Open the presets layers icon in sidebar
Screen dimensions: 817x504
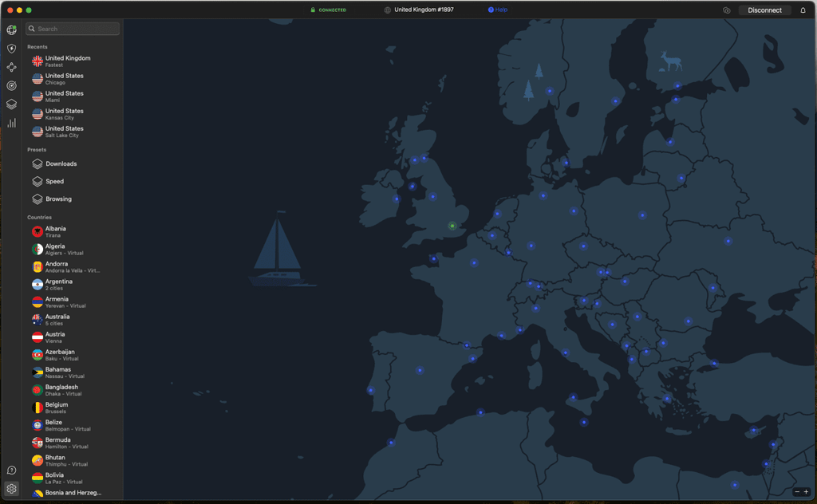pos(11,104)
